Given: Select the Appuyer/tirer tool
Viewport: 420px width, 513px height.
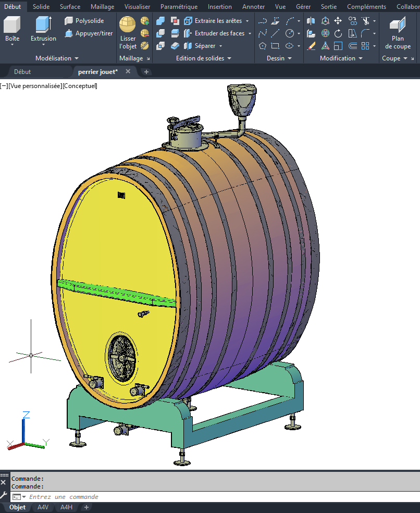Looking at the screenshot, I should 88,33.
